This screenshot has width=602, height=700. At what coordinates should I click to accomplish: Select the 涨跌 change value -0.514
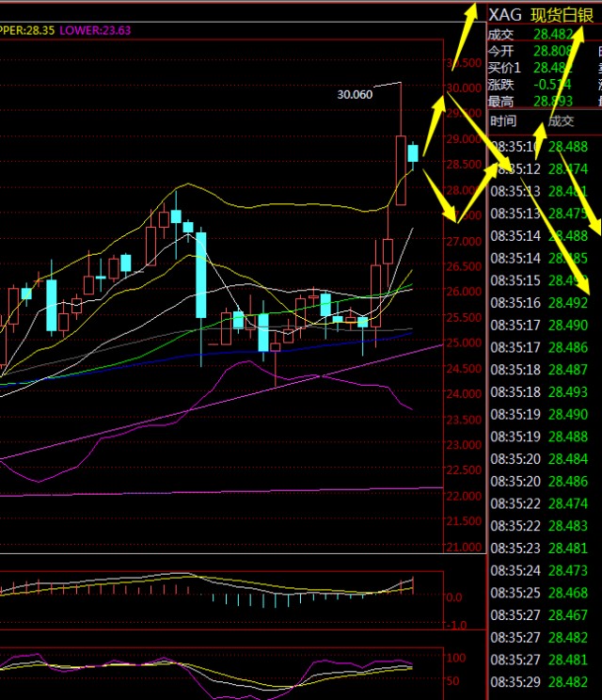pos(552,85)
